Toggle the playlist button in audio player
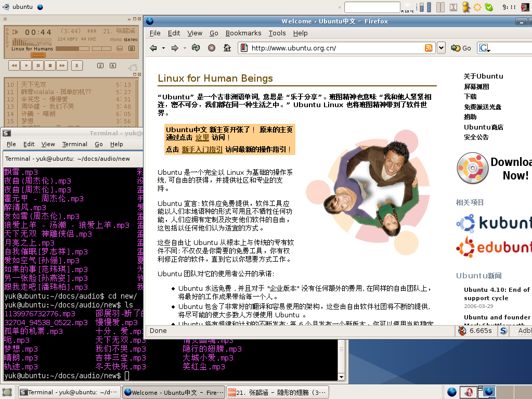Screen dimensions: 532x399 (x=132, y=48)
